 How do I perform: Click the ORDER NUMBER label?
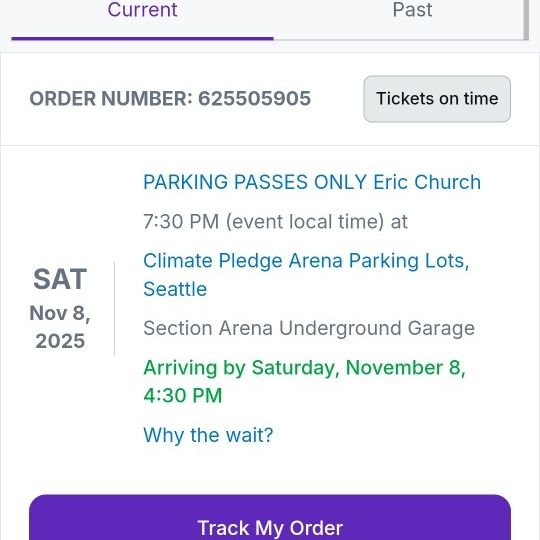click(111, 98)
